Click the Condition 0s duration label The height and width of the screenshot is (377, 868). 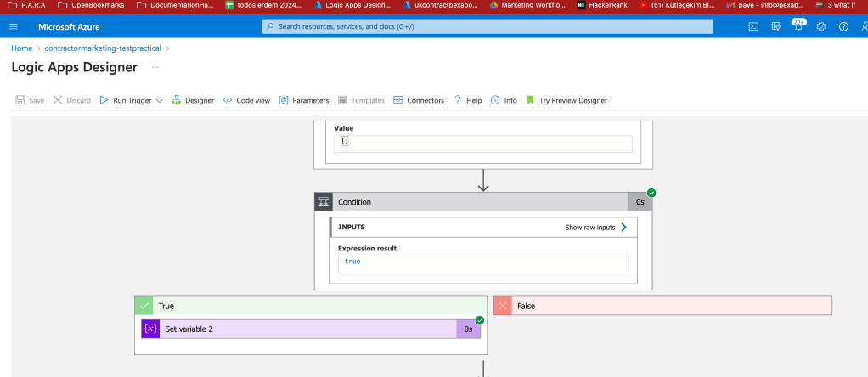(640, 202)
